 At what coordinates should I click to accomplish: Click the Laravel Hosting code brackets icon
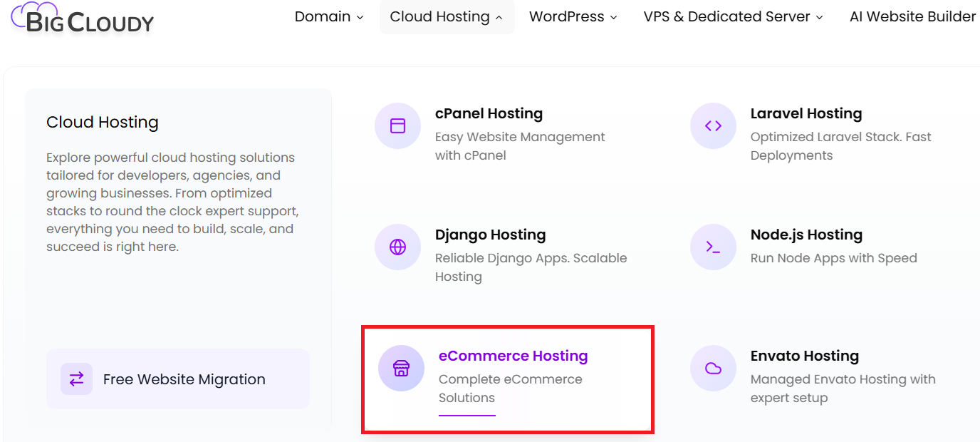click(713, 126)
